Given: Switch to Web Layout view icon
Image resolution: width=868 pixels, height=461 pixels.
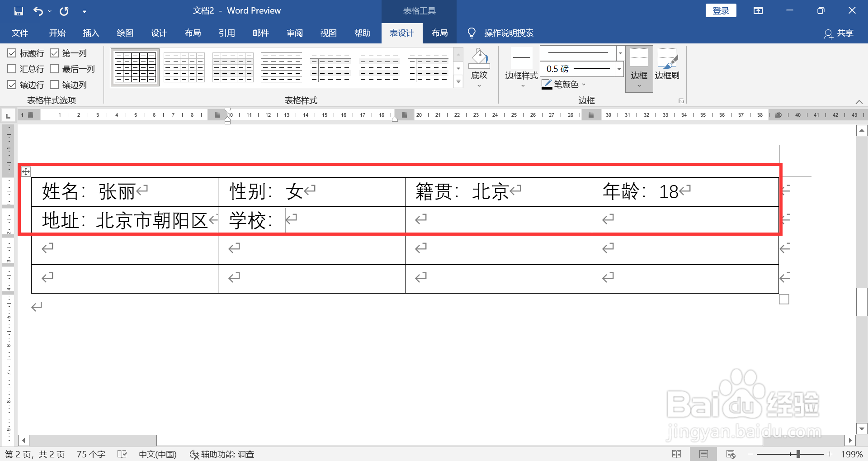Looking at the screenshot, I should (x=731, y=454).
